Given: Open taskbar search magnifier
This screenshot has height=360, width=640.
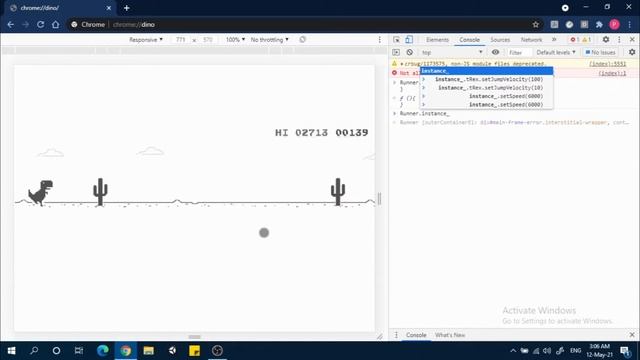Looking at the screenshot, I should 34,351.
